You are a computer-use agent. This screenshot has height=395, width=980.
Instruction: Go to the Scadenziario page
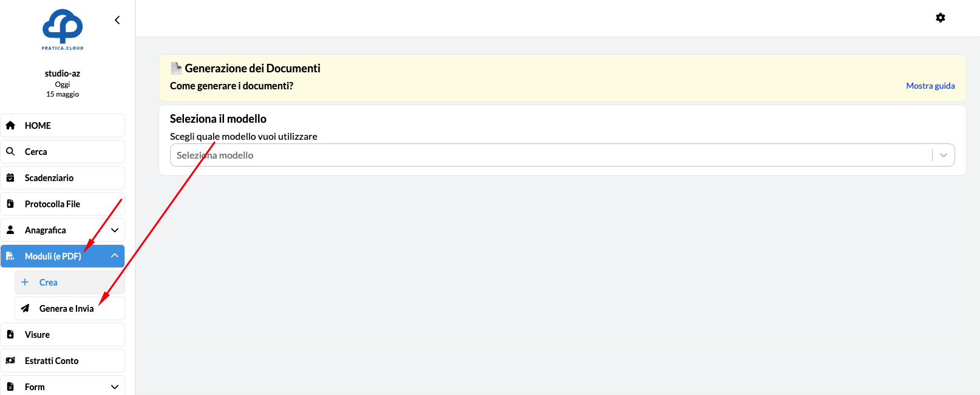tap(49, 177)
